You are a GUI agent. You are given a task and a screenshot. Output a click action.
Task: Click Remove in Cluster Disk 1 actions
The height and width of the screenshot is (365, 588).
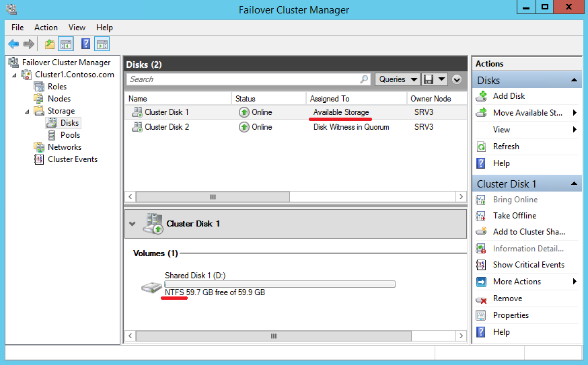tap(507, 298)
